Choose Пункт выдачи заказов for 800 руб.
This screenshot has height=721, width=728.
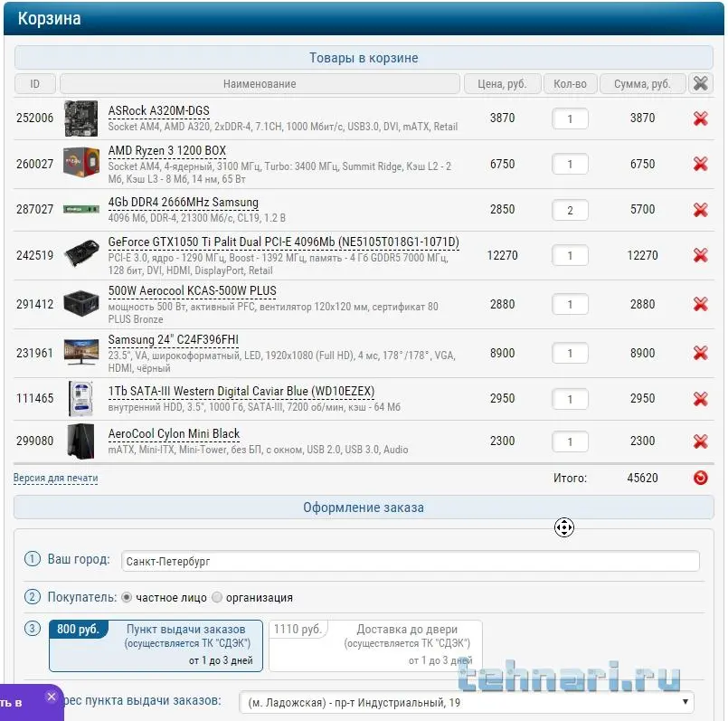click(x=156, y=646)
